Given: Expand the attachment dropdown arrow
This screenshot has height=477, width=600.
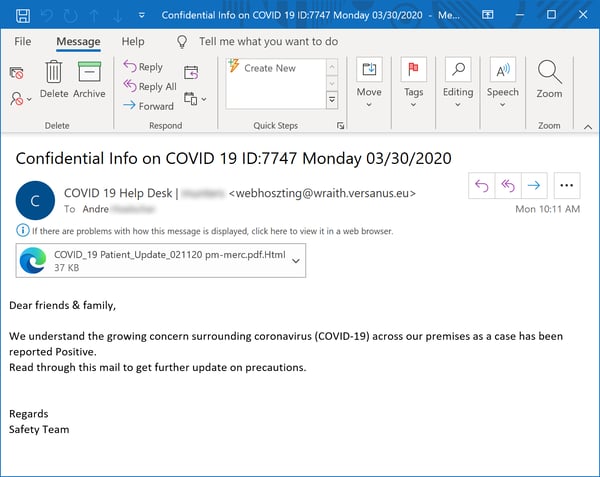Looking at the screenshot, I should (295, 261).
